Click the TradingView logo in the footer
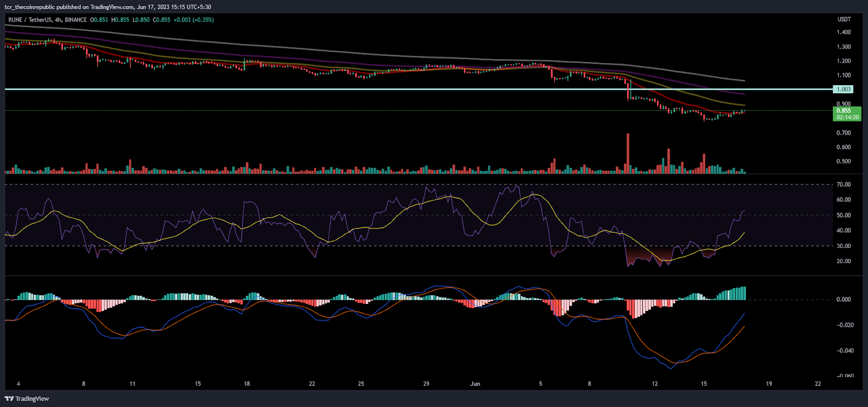 [27, 399]
